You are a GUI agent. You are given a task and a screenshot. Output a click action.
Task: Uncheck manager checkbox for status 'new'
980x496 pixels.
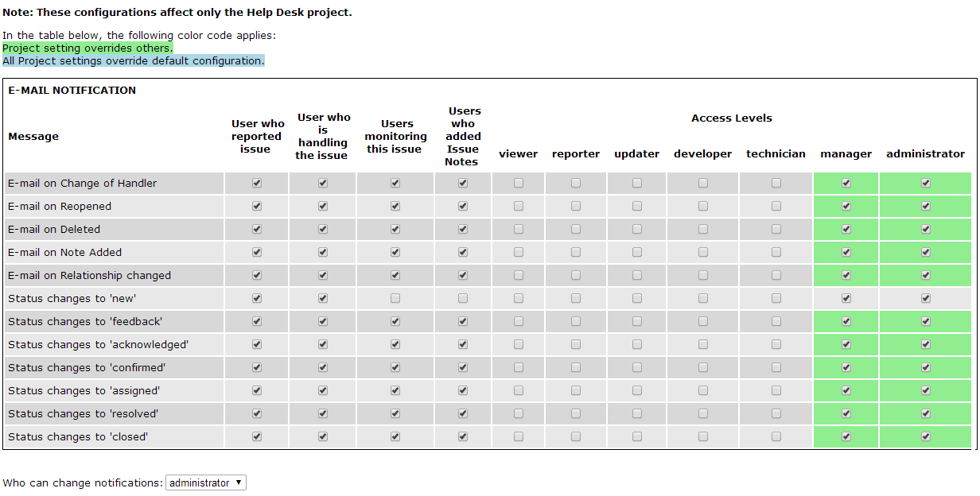coord(846,298)
